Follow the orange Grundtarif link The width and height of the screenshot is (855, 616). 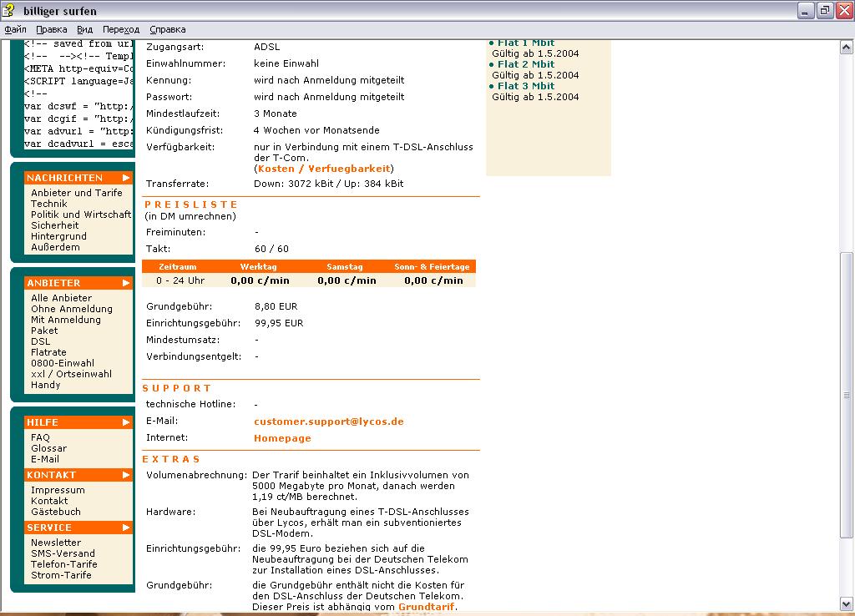pos(427,607)
